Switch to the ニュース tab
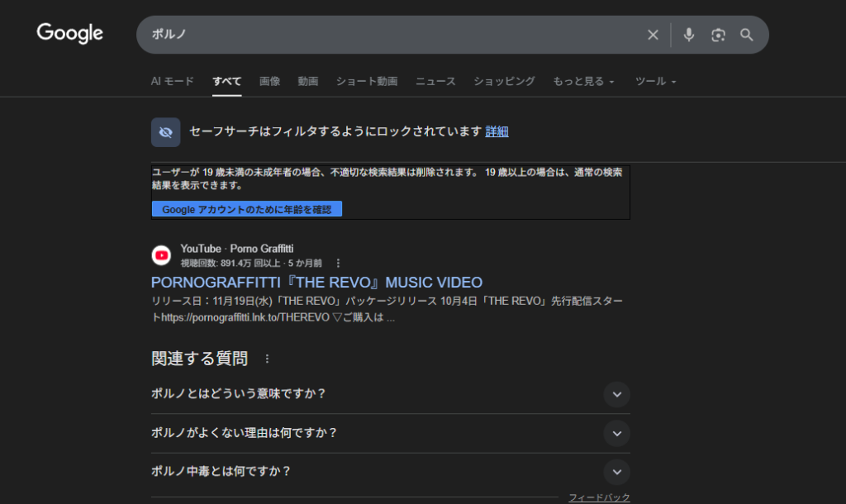Viewport: 846px width, 504px height. 435,81
